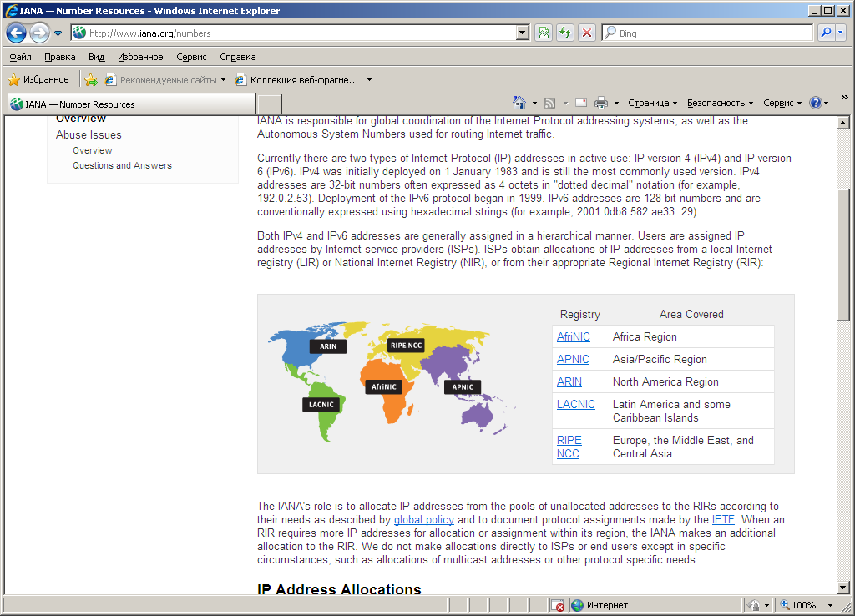Open recent pages dropdown next to Forward
The image size is (855, 616).
pos(58,33)
